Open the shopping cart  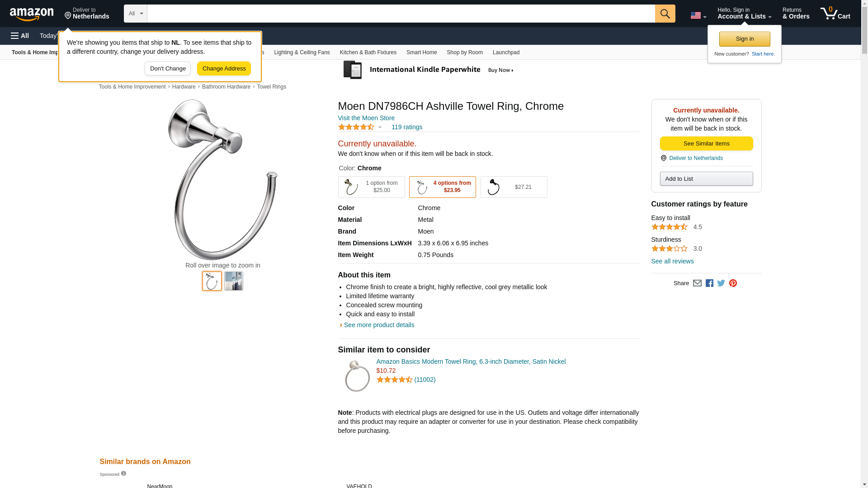[x=835, y=14]
